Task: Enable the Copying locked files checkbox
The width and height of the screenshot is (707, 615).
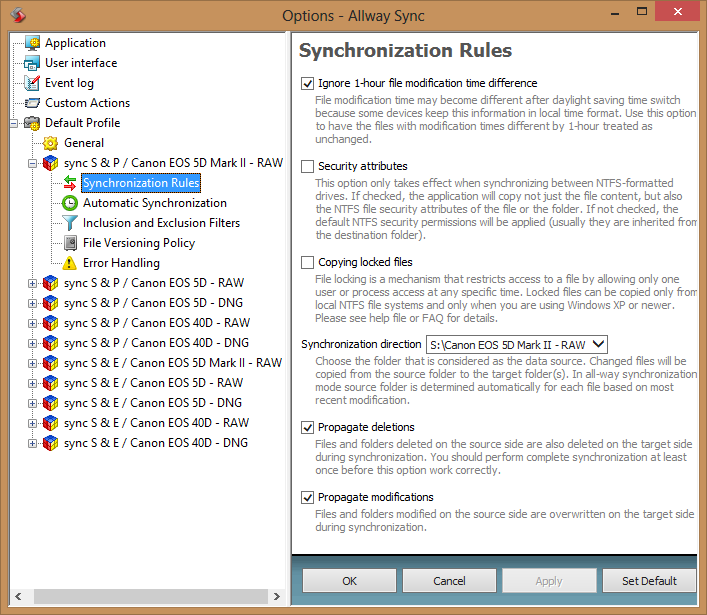Action: click(x=308, y=262)
